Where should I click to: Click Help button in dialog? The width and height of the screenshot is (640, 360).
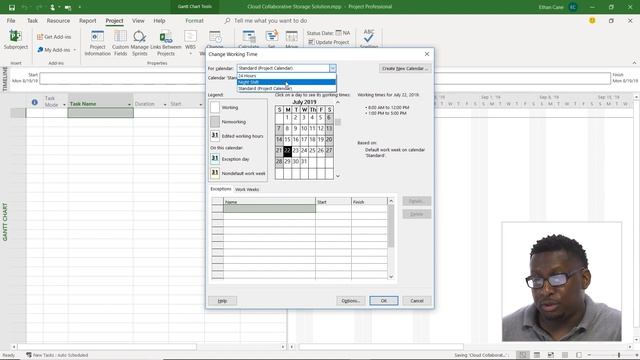pos(222,301)
